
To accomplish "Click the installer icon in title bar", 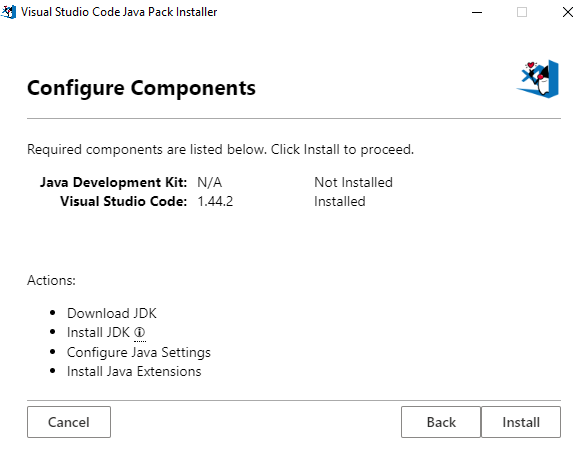I will pyautogui.click(x=8, y=12).
